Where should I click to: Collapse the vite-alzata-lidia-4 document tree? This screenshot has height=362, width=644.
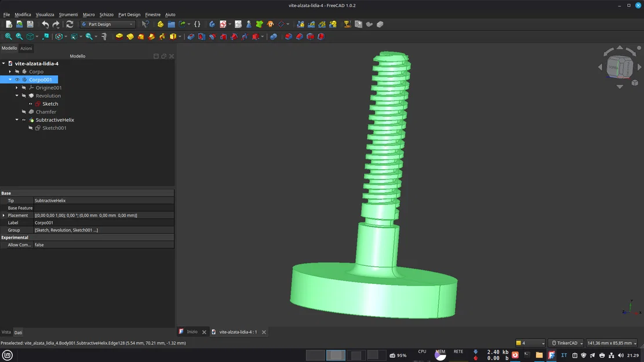click(3, 64)
